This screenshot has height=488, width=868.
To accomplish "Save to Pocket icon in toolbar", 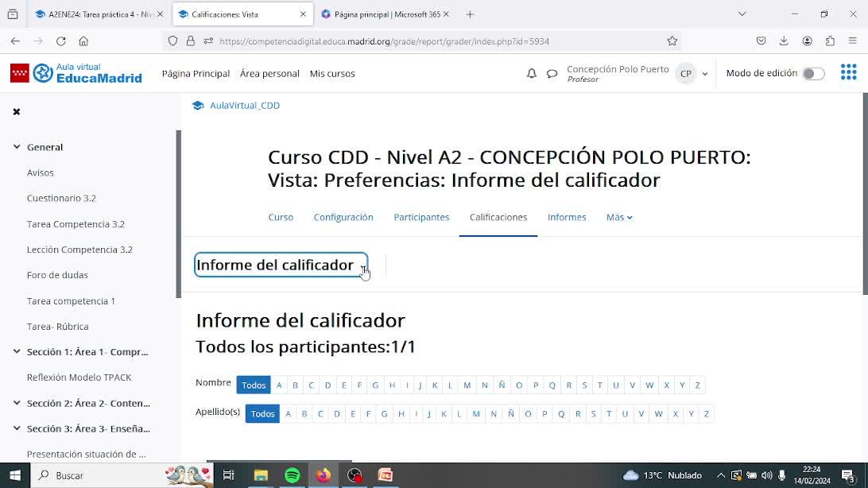I will tap(761, 41).
